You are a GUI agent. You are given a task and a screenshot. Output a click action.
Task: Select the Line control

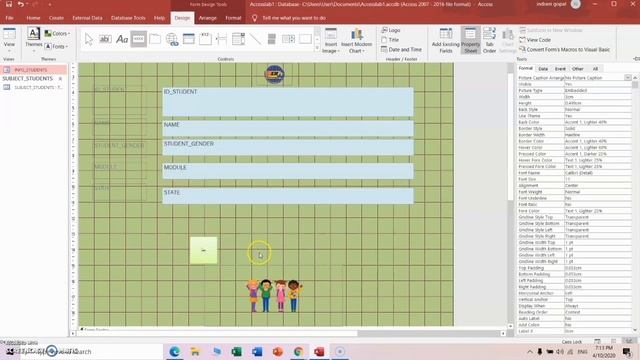point(255,39)
